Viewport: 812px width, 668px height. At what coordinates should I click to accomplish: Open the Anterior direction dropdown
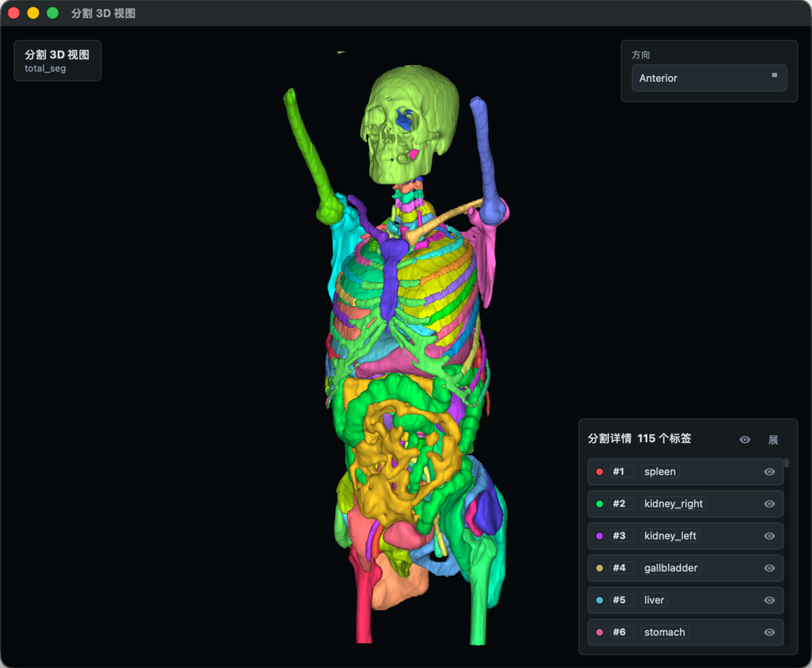(709, 78)
